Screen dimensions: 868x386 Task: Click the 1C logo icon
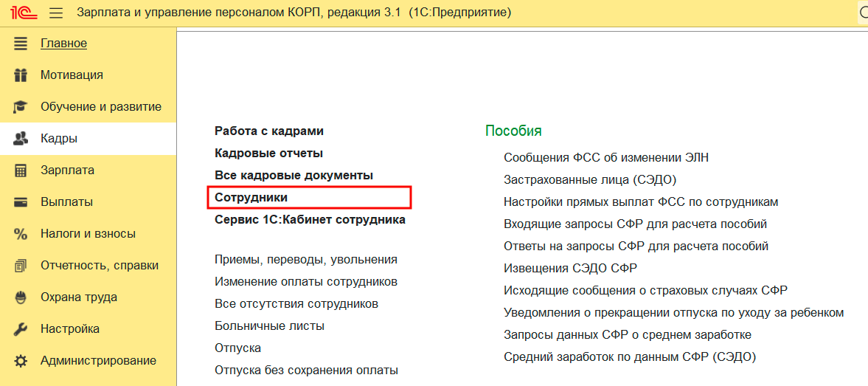pyautogui.click(x=19, y=13)
